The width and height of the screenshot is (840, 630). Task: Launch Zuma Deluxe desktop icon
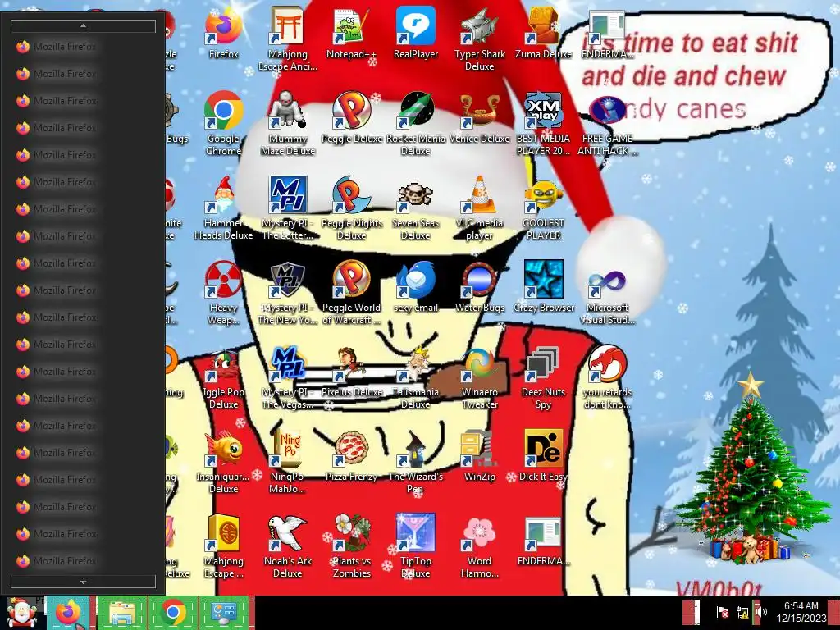click(543, 33)
